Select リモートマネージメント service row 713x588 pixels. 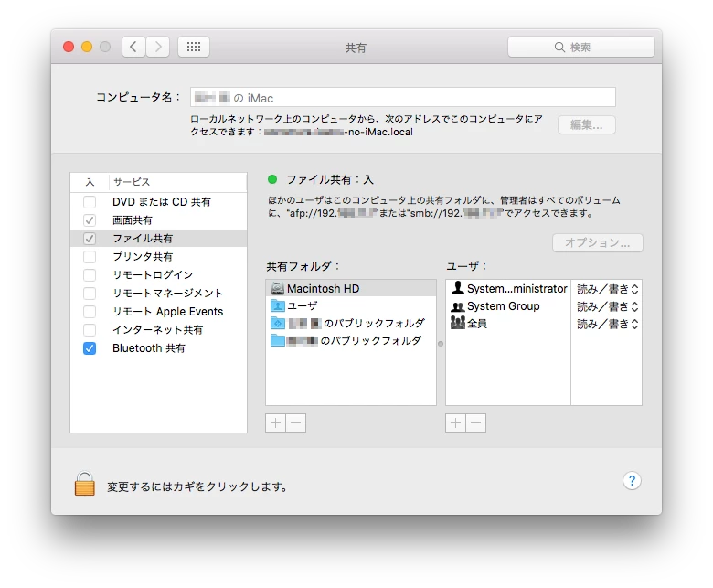[159, 294]
